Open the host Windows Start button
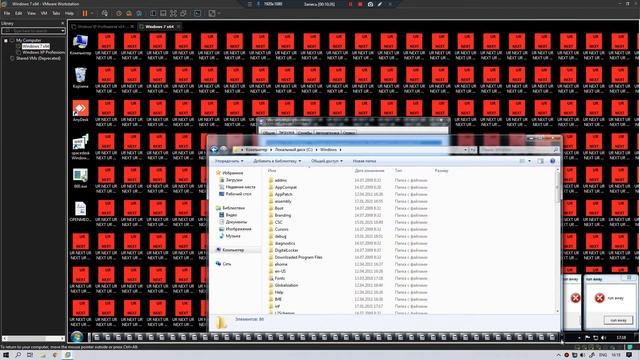Screen dimensions: 640x360 pyautogui.click(x=6, y=355)
